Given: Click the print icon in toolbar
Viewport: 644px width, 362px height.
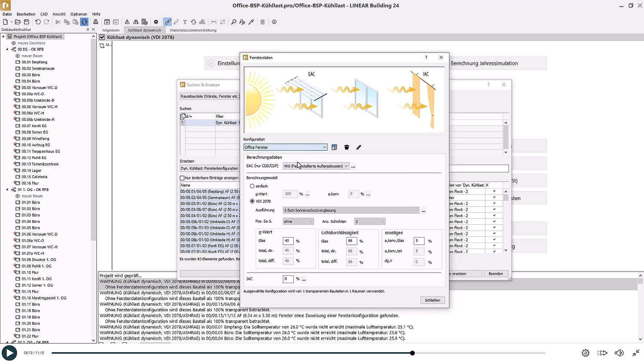Looking at the screenshot, I should [x=96, y=22].
